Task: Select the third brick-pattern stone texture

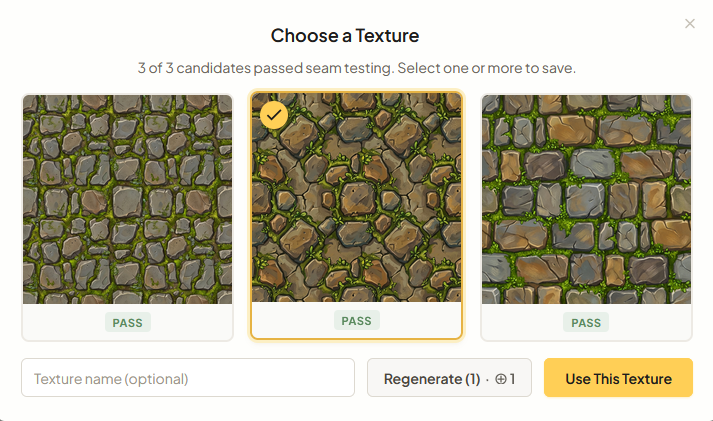Action: click(x=586, y=199)
